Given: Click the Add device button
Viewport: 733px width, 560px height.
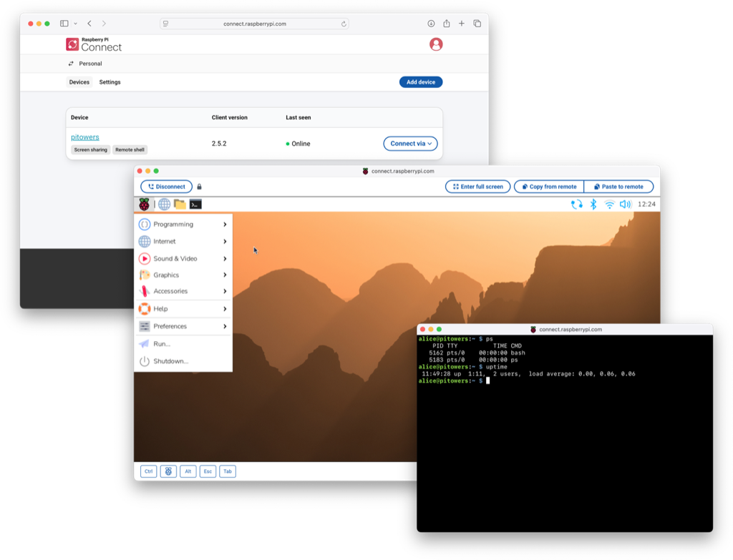Looking at the screenshot, I should tap(420, 82).
